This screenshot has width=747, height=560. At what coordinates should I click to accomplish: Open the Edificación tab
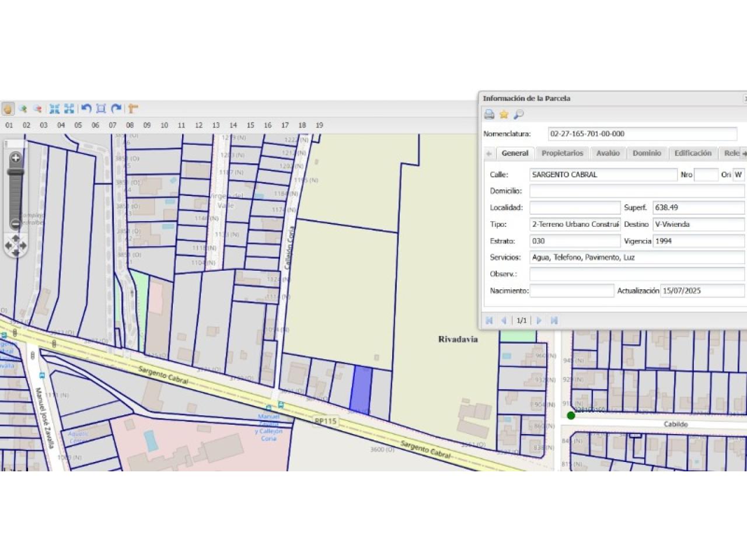coord(693,153)
